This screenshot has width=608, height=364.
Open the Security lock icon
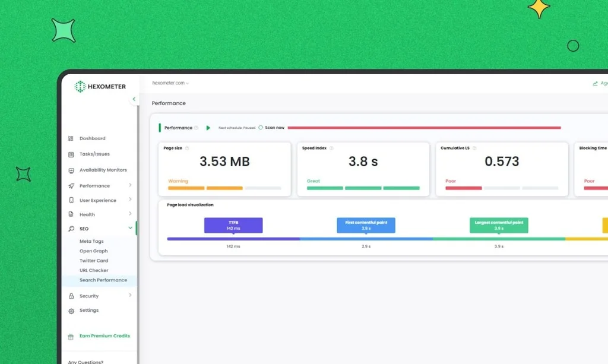point(71,296)
